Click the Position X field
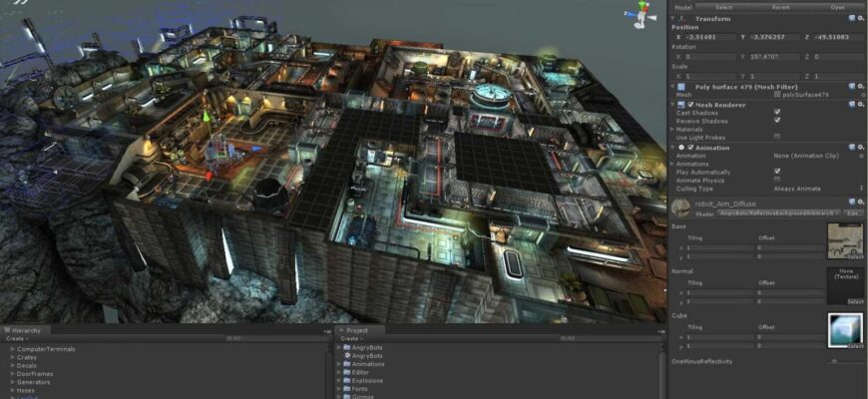The height and width of the screenshot is (399, 868). click(x=710, y=37)
